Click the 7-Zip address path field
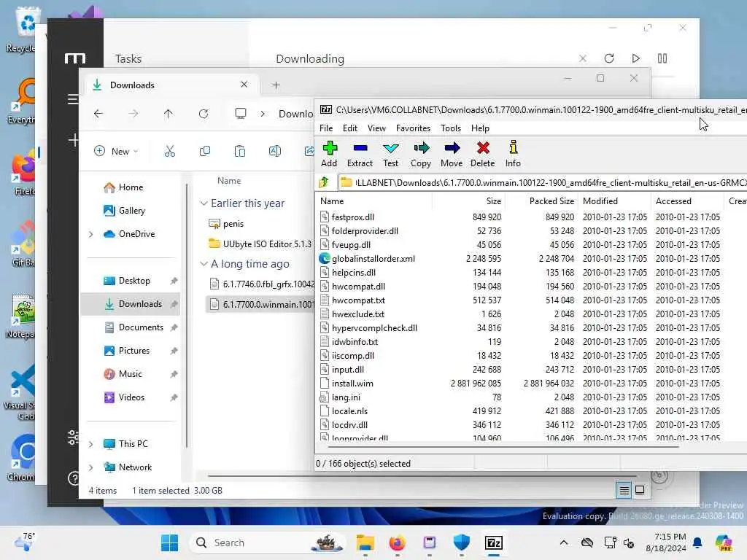 [x=543, y=183]
